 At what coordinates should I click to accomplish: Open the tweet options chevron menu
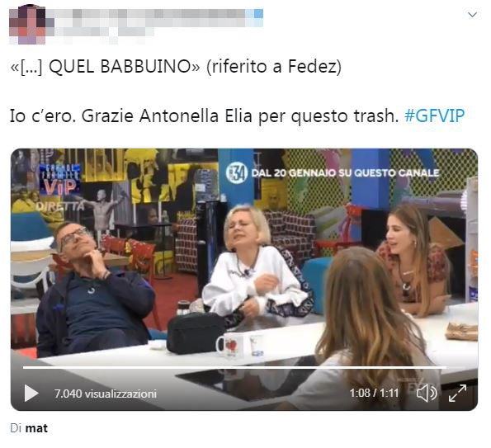[x=472, y=15]
